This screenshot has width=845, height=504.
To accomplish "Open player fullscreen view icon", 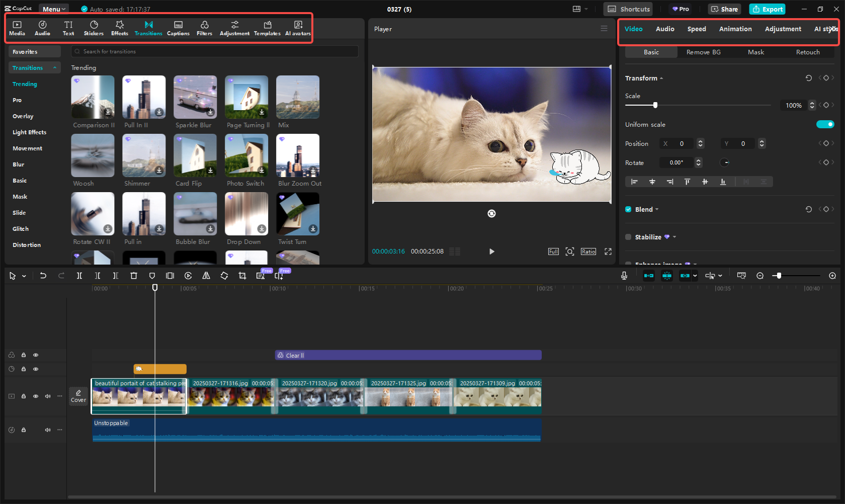I will (x=608, y=251).
